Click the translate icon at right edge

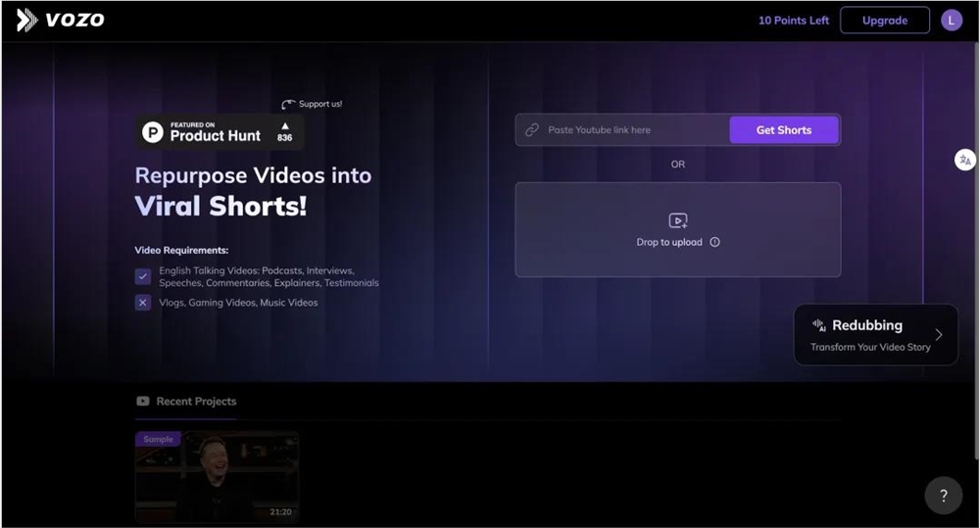click(965, 160)
